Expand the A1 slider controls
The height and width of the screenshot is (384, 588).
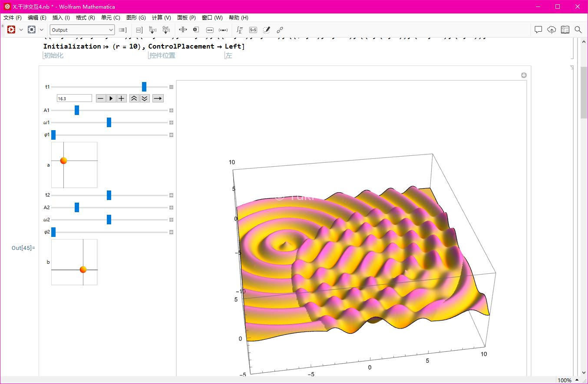(x=172, y=111)
